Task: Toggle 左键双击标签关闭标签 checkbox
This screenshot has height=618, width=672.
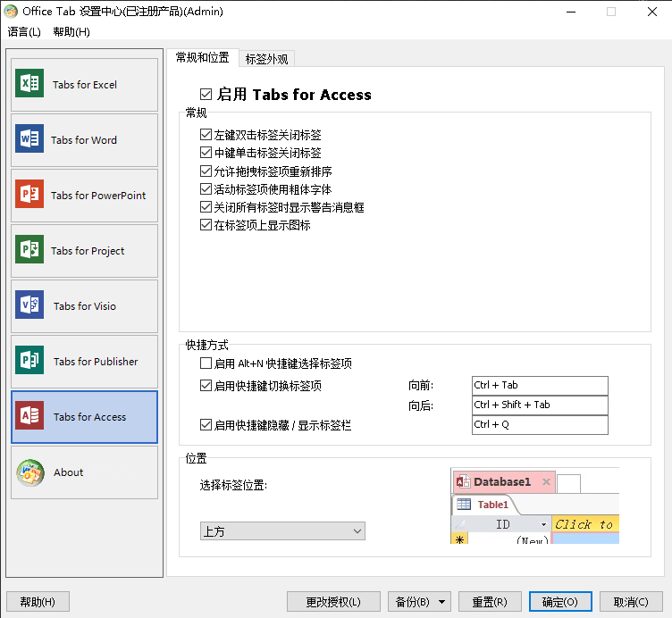Action: tap(206, 136)
